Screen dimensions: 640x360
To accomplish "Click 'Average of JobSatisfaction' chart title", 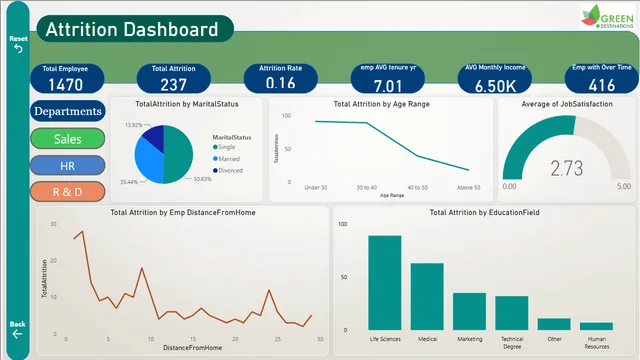I will (567, 104).
